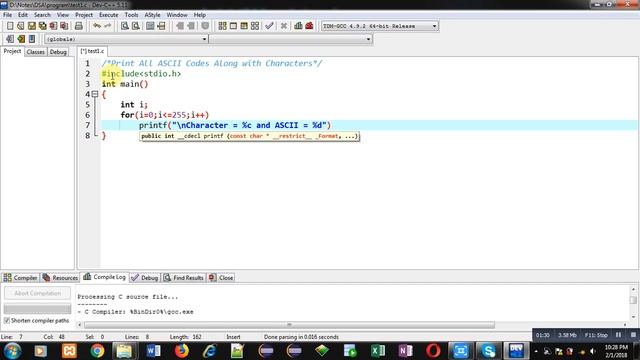Stop the screen recording overlay
This screenshot has height=360, width=640.
633,335
